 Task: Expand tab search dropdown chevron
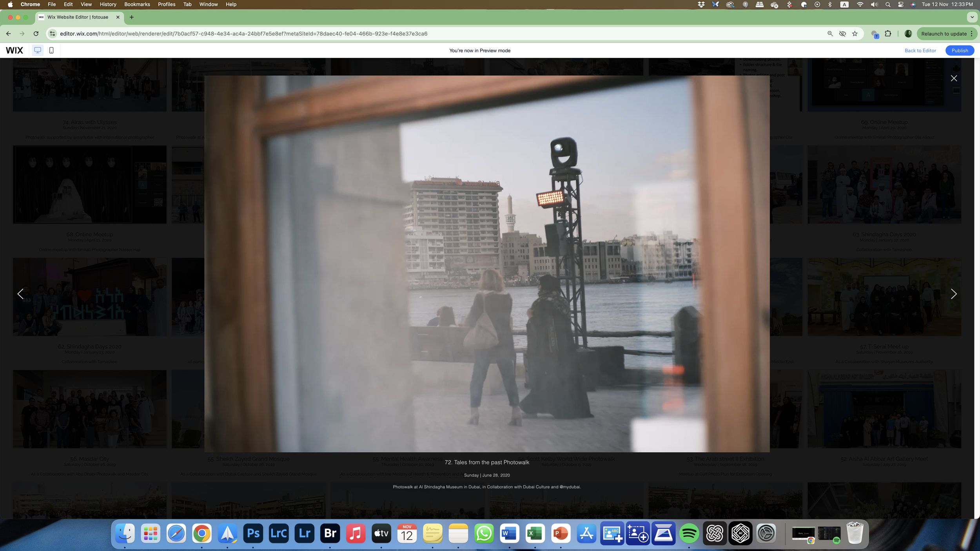972,17
